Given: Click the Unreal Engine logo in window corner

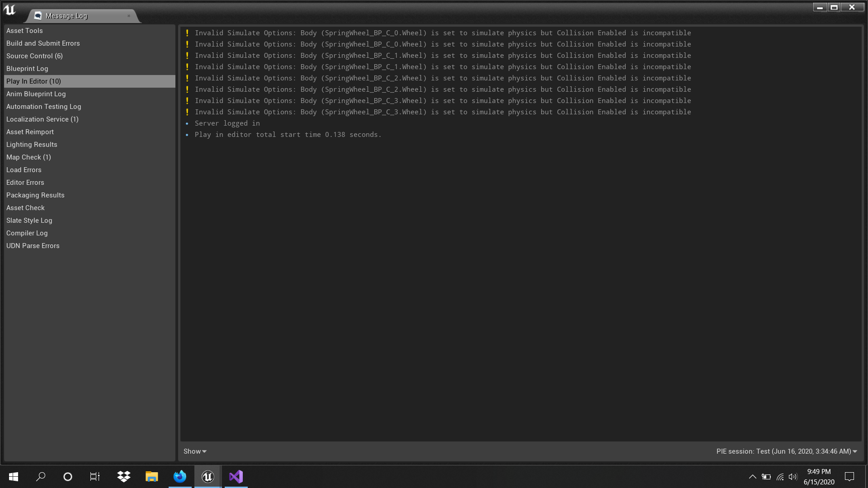Looking at the screenshot, I should pyautogui.click(x=9, y=10).
